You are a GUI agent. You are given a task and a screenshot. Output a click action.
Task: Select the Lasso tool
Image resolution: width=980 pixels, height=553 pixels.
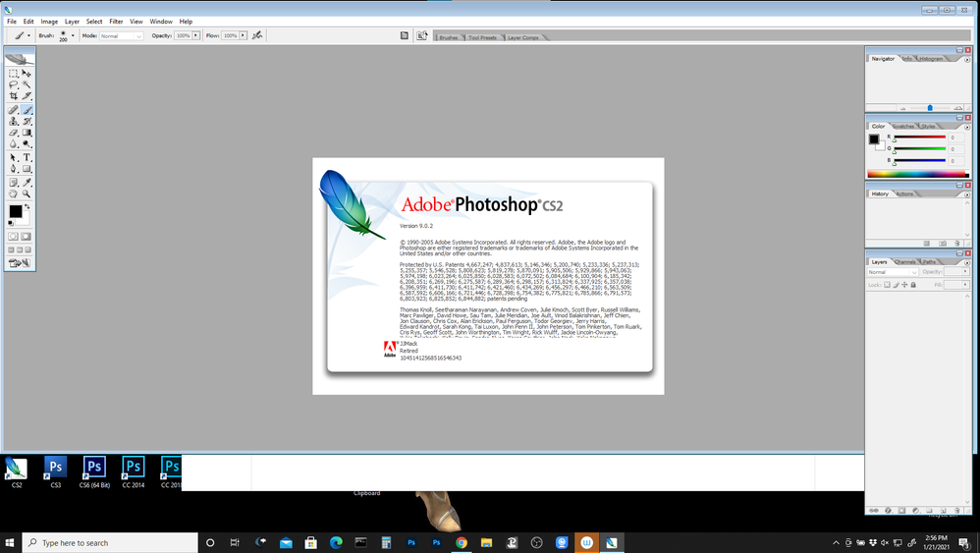pos(13,84)
